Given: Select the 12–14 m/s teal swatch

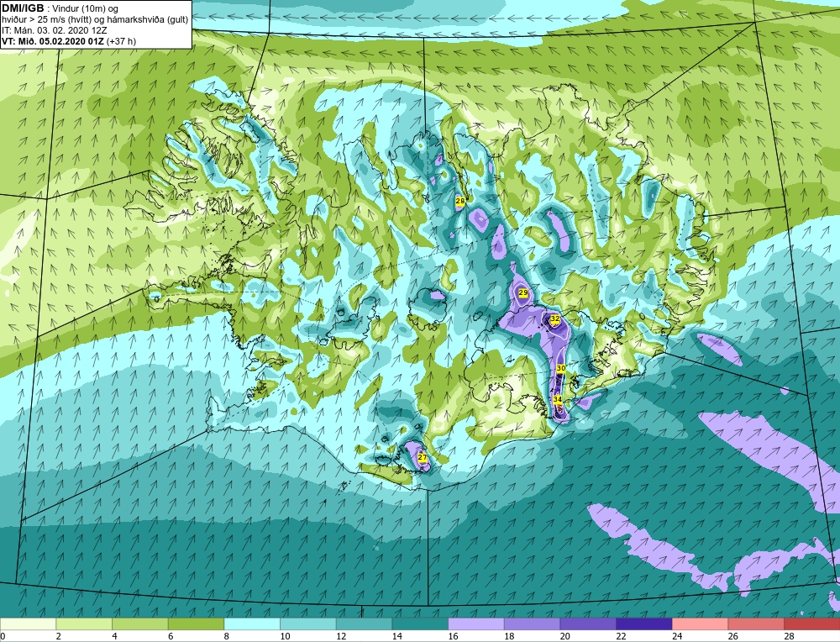Looking at the screenshot, I should (x=364, y=624).
